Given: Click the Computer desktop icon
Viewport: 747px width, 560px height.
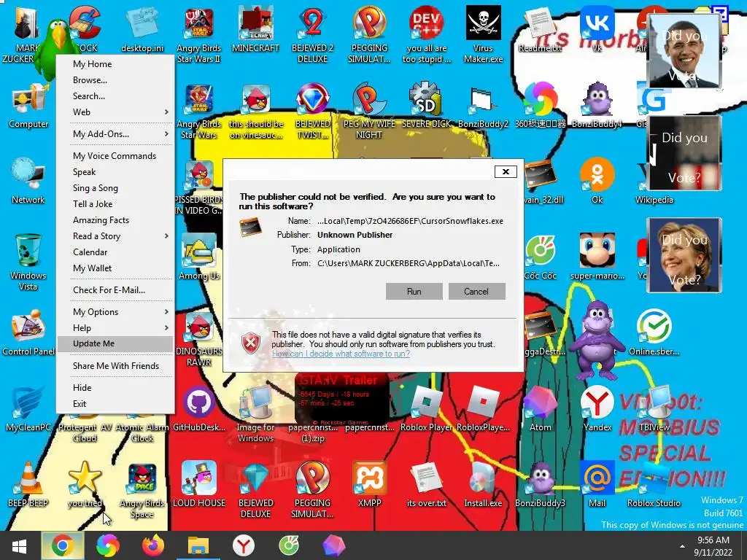Looking at the screenshot, I should 28,106.
